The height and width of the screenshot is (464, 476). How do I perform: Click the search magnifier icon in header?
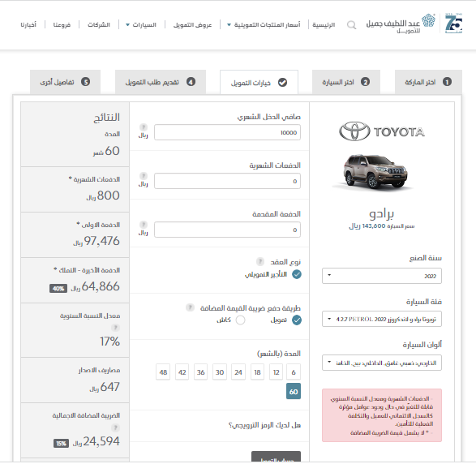351,25
